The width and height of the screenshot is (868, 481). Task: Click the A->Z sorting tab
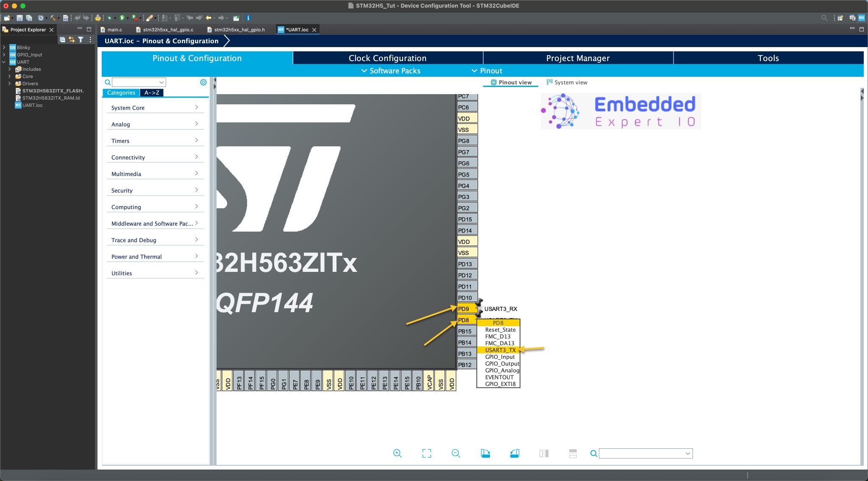[152, 92]
